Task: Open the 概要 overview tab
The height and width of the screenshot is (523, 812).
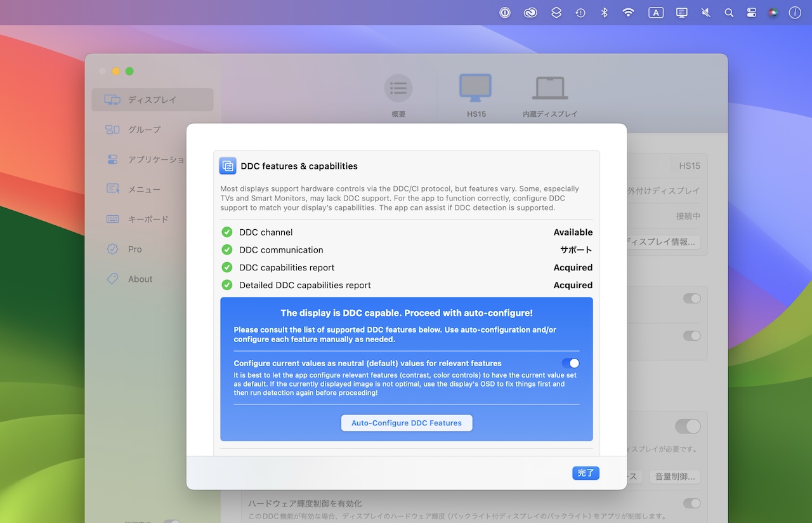Action: [398, 96]
